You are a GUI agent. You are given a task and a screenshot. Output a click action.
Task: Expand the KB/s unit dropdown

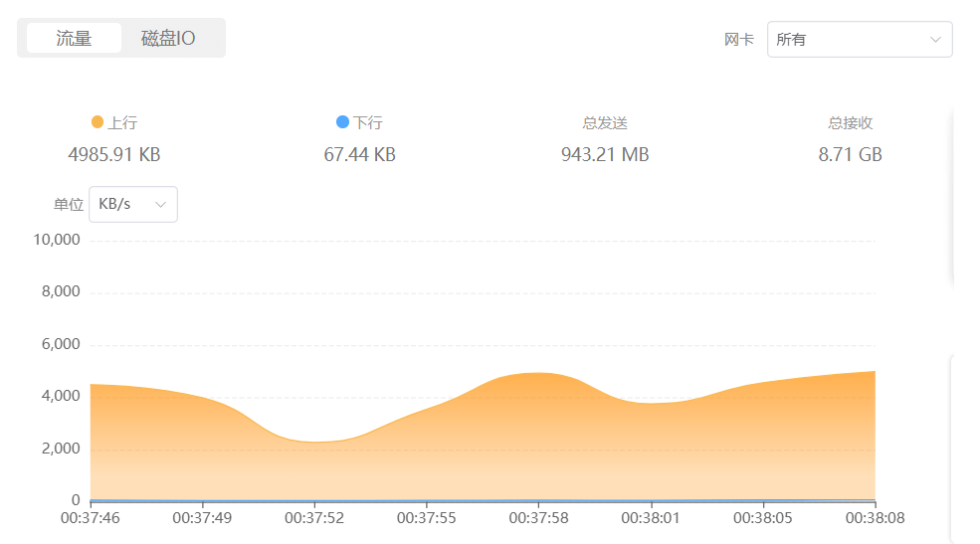coord(132,204)
